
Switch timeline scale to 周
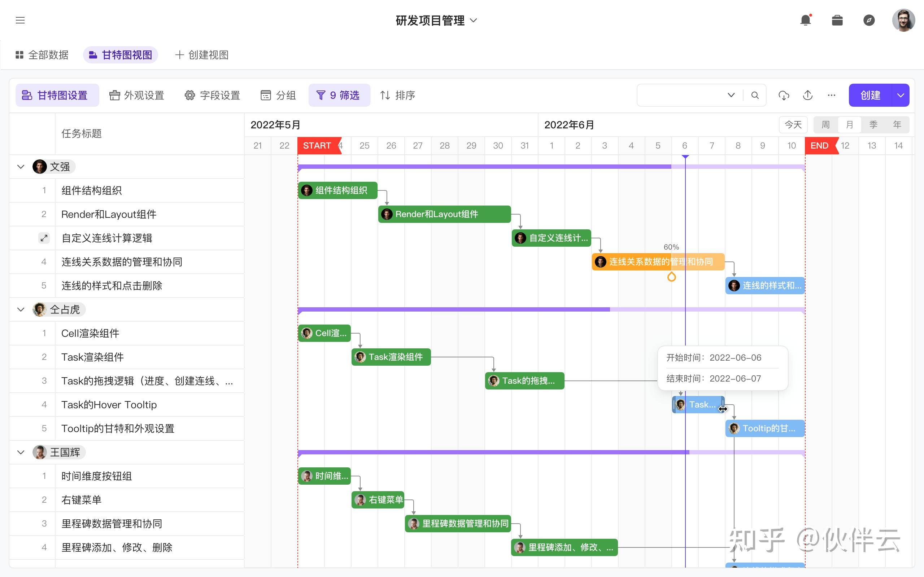[x=825, y=125]
